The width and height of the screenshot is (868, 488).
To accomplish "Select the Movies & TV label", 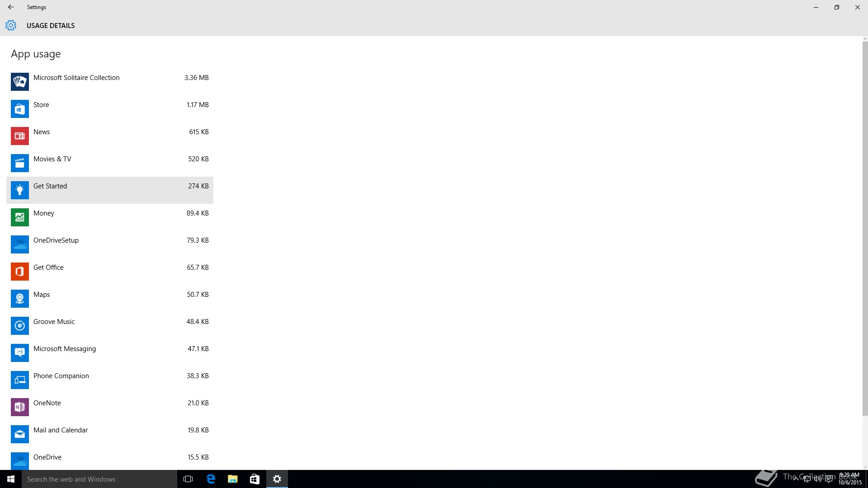I will click(x=52, y=159).
